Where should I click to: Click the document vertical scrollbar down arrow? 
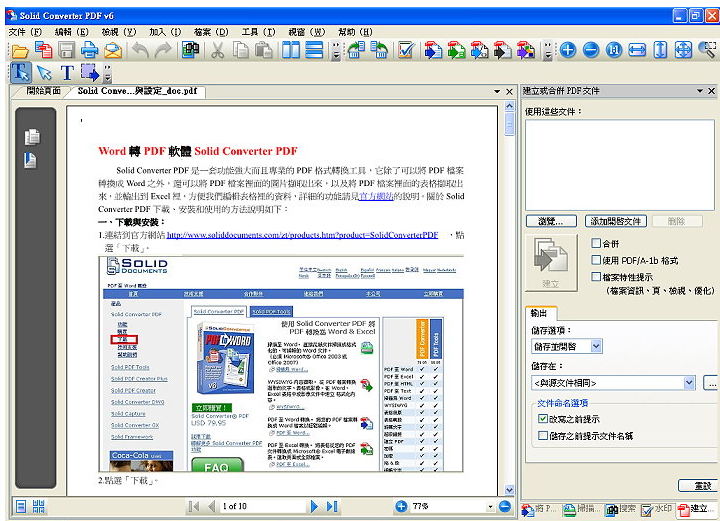509,489
